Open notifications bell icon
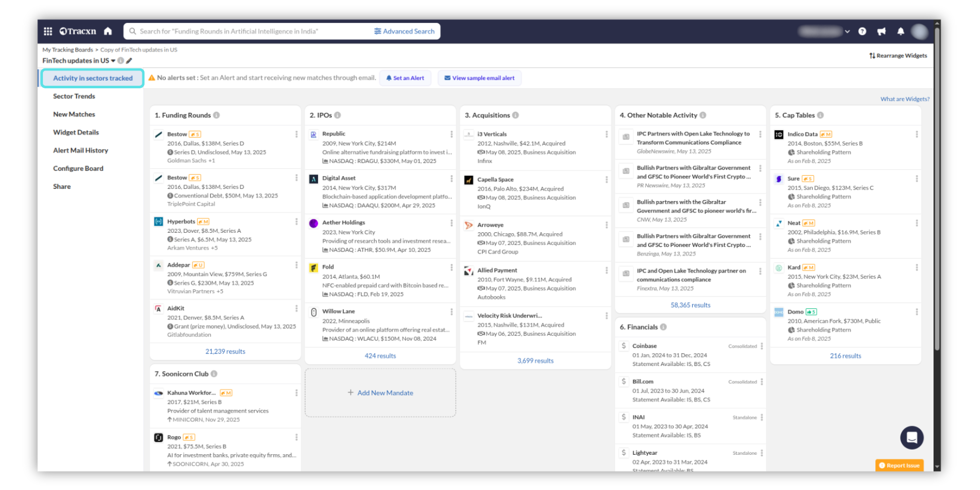 pyautogui.click(x=900, y=31)
